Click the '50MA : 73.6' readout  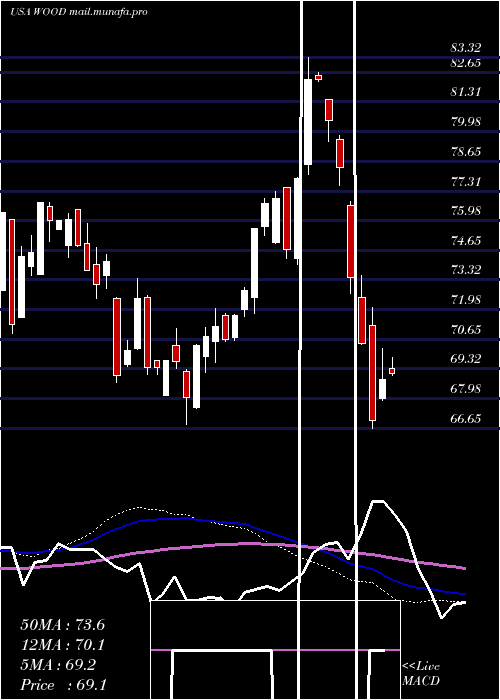[63, 625]
